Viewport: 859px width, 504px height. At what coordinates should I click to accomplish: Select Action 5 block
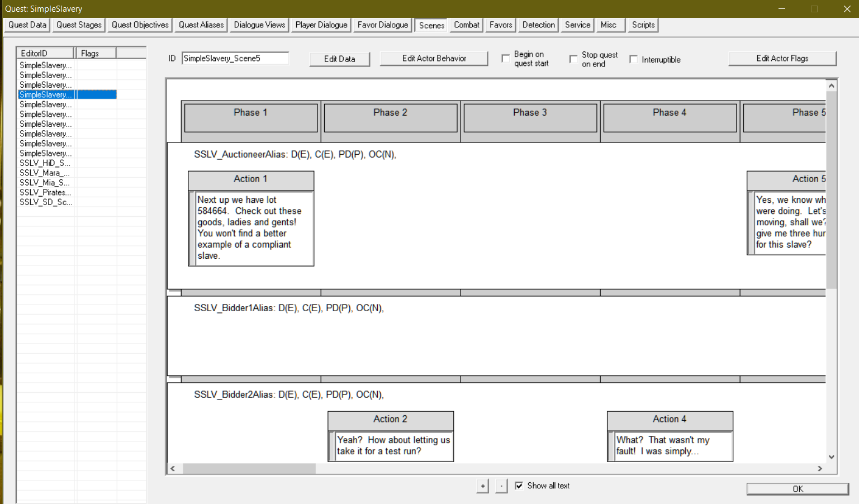[x=786, y=213]
